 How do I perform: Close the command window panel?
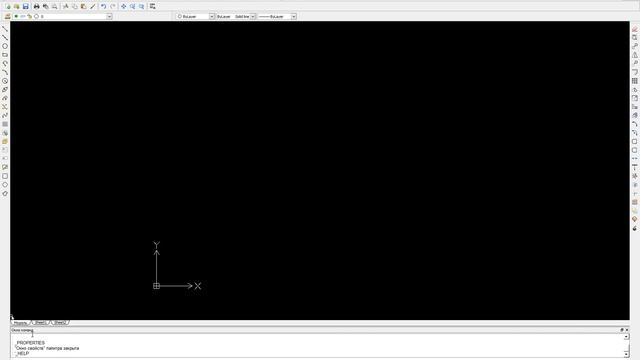(x=627, y=330)
